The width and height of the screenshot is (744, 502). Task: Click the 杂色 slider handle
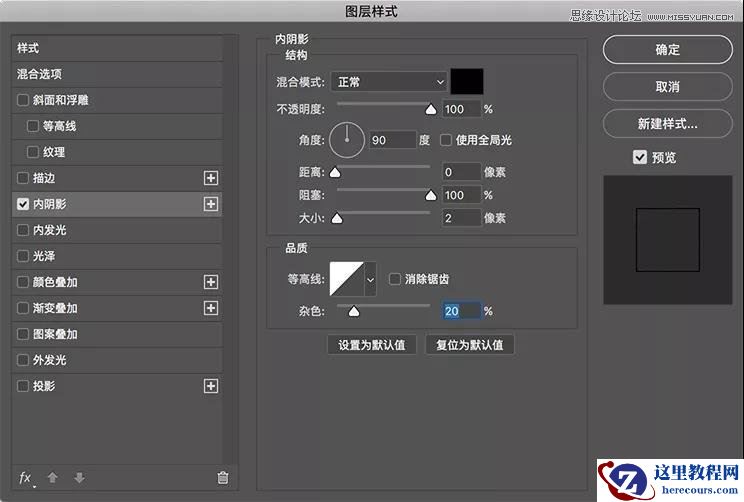point(353,311)
